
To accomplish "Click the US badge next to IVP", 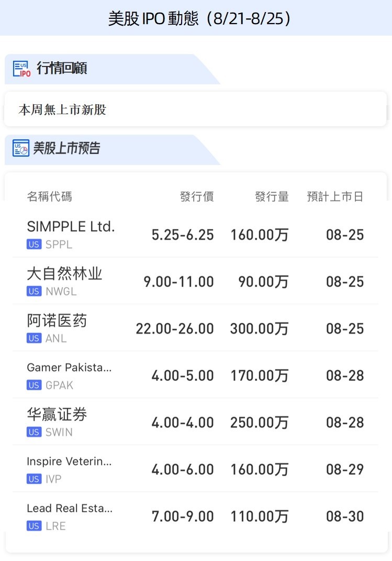I will coord(34,479).
